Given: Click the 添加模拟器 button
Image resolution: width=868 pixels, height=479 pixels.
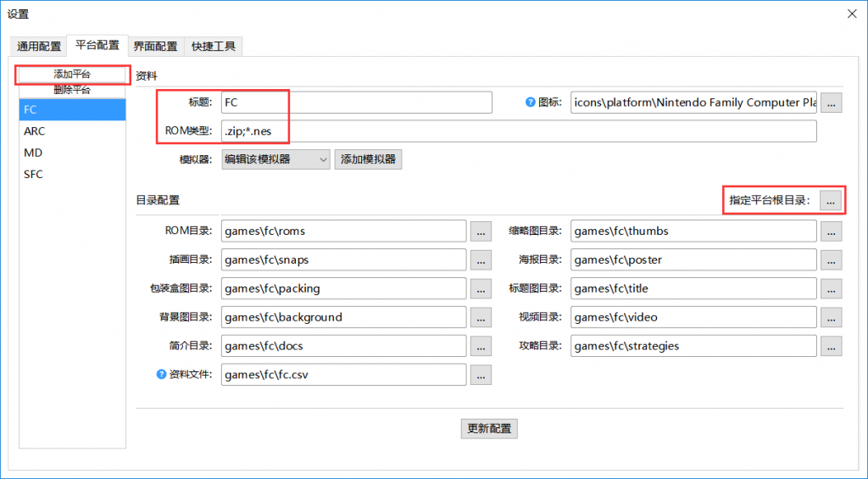Looking at the screenshot, I should (368, 159).
